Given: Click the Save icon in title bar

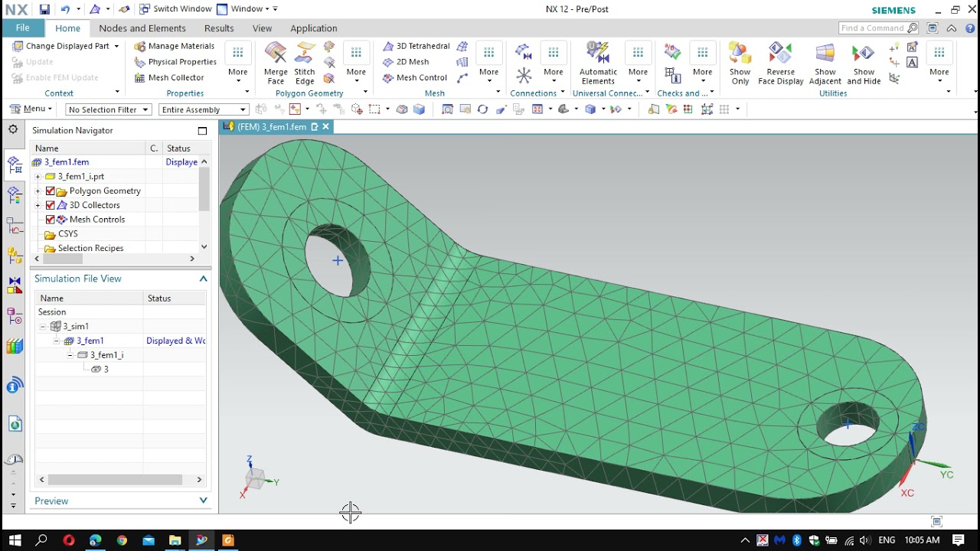Looking at the screenshot, I should pos(44,9).
